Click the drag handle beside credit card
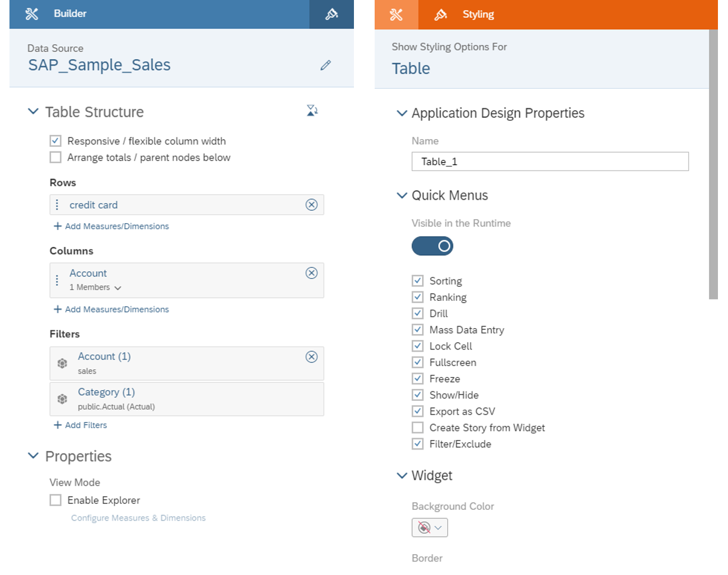 (57, 205)
